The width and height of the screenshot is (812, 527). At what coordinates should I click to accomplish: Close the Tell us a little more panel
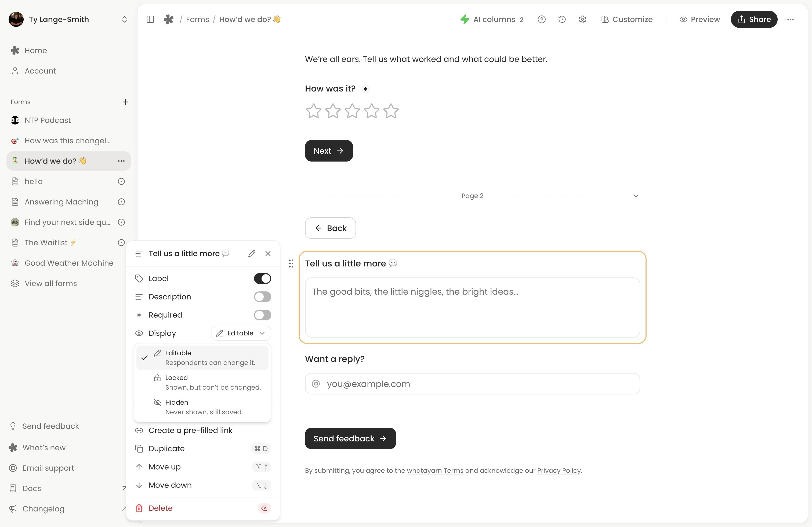click(x=268, y=253)
